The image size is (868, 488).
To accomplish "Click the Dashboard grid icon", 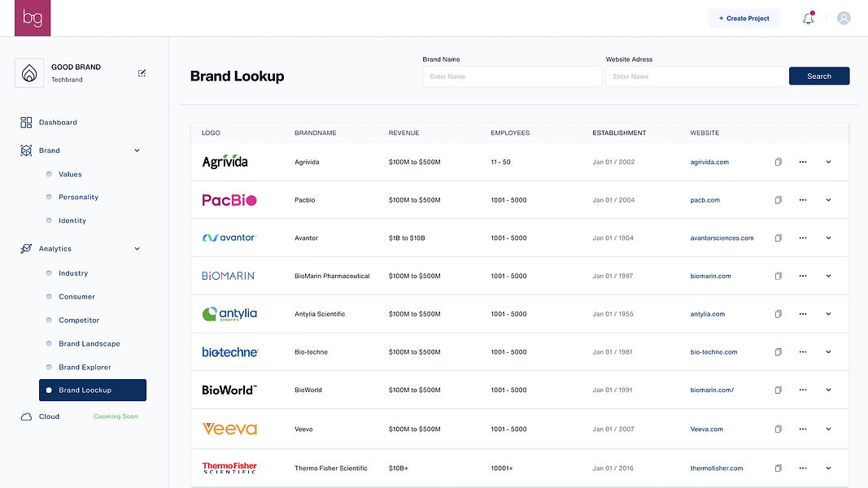I will coord(26,122).
